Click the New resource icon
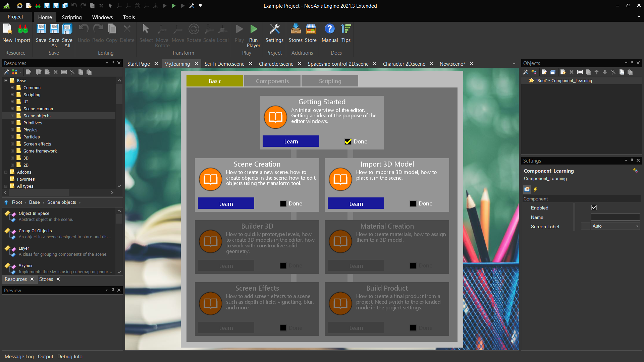The height and width of the screenshot is (362, 644). (x=7, y=29)
